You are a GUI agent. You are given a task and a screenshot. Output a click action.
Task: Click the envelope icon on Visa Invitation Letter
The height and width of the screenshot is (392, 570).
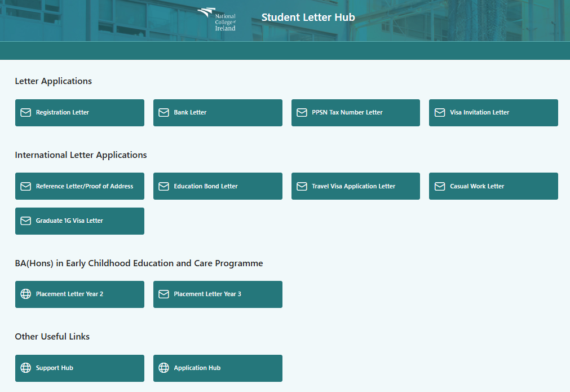pyautogui.click(x=440, y=113)
